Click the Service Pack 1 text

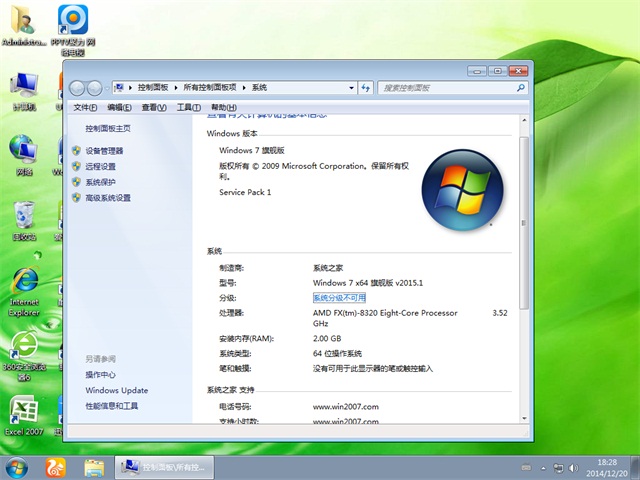[245, 192]
